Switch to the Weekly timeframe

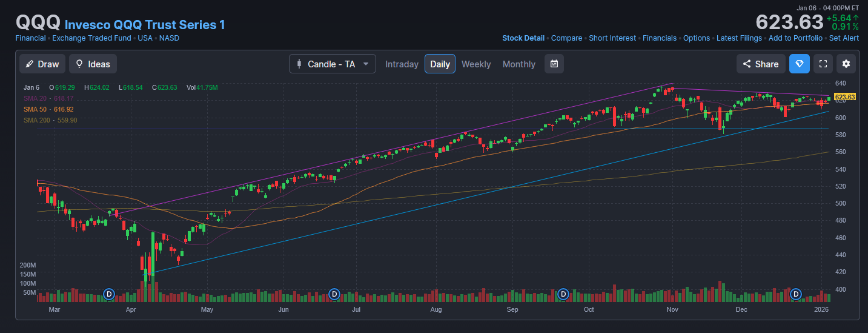click(476, 64)
